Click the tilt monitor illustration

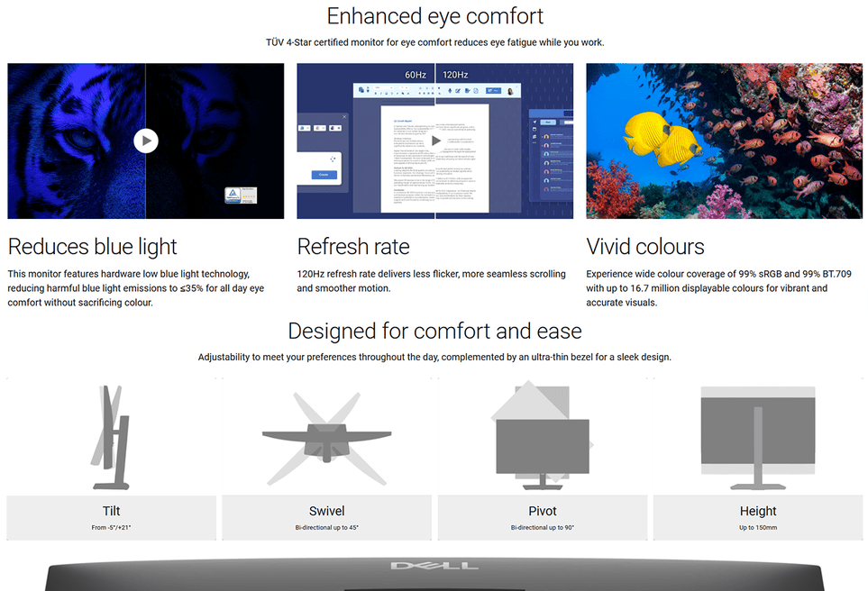pos(111,437)
